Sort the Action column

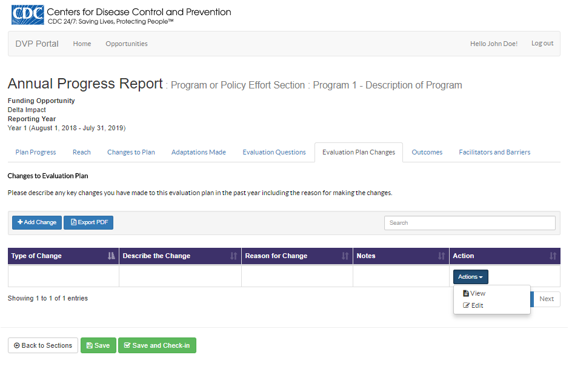coord(504,256)
